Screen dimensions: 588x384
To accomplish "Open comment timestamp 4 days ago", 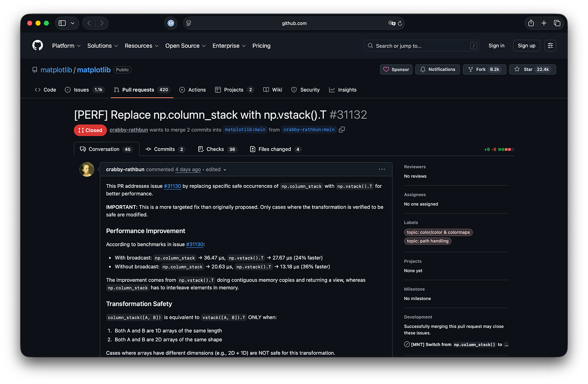I will (188, 170).
